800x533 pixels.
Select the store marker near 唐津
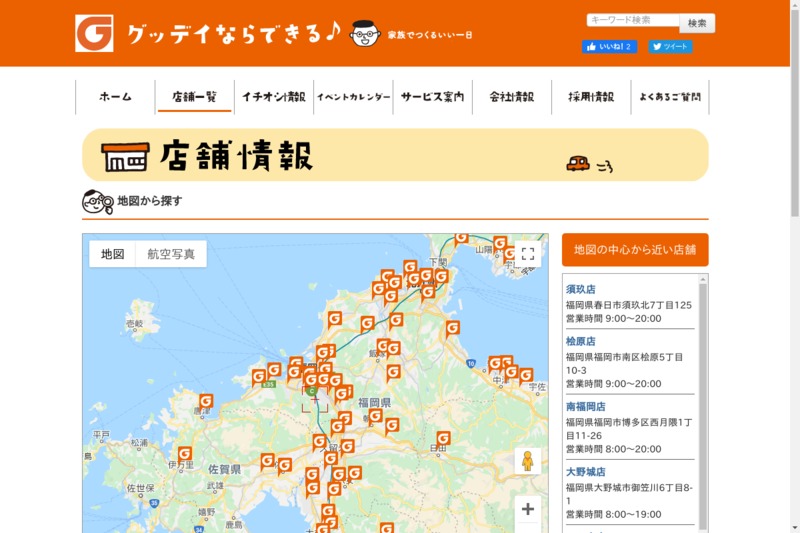tap(206, 401)
